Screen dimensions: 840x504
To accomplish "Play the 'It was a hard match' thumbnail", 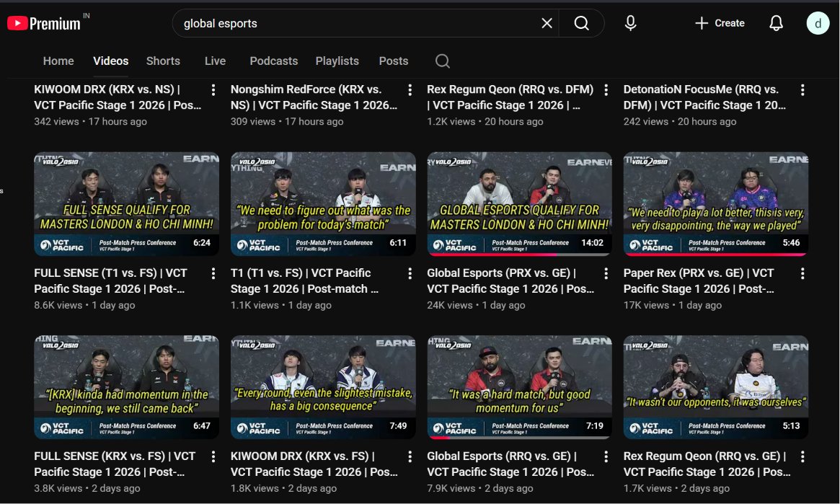I will 520,387.
